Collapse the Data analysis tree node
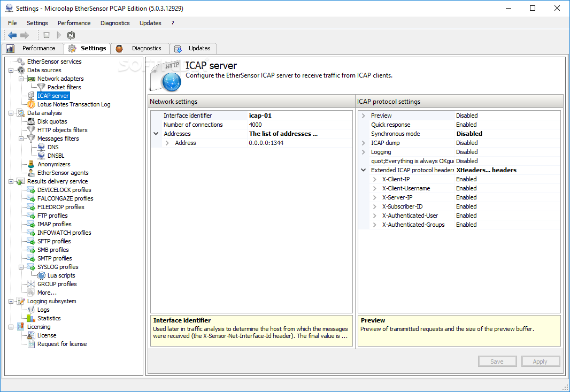The width and height of the screenshot is (570, 392). point(11,113)
